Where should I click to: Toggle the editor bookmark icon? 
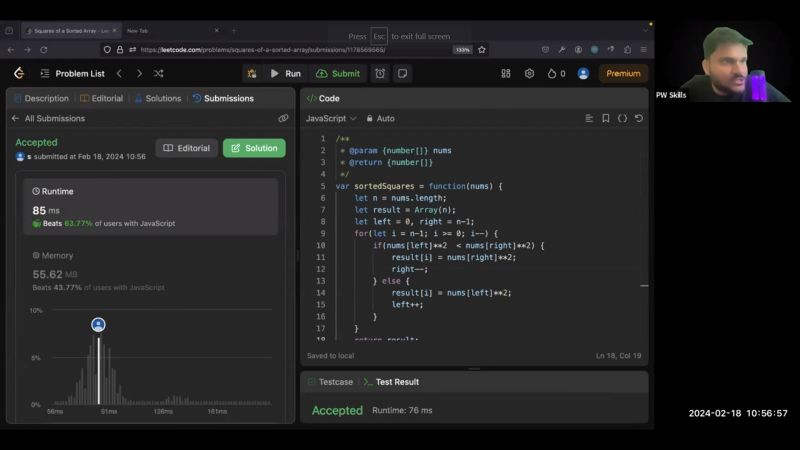pyautogui.click(x=605, y=118)
